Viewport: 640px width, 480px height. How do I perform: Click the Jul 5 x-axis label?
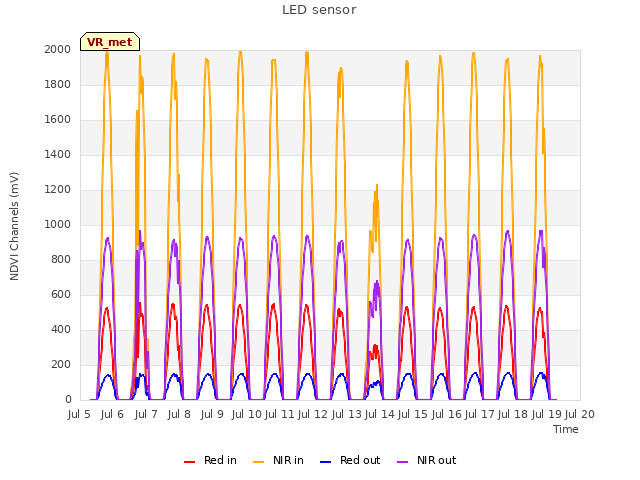(x=79, y=414)
